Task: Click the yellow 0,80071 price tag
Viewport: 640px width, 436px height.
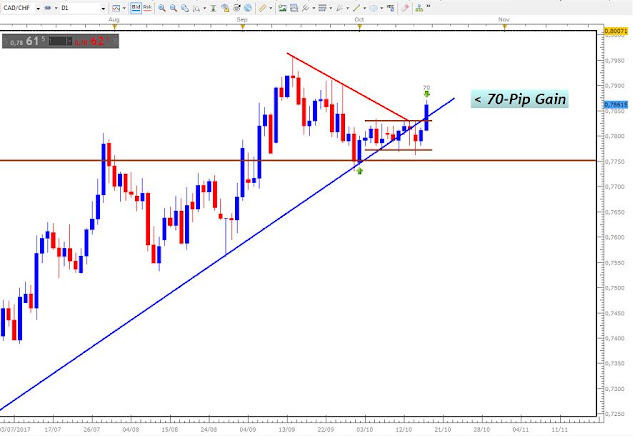Action: 616,31
